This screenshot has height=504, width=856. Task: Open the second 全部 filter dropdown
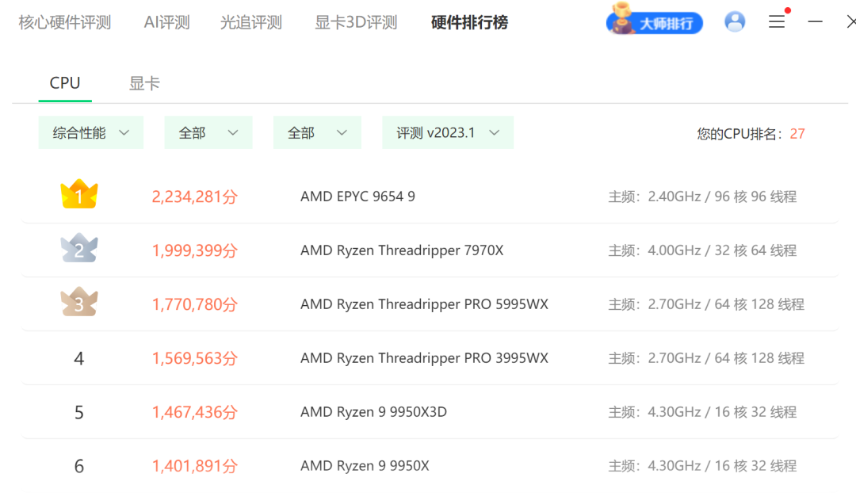click(x=317, y=132)
